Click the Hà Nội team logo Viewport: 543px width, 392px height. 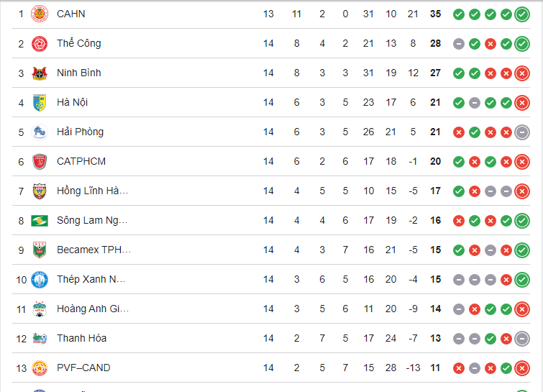(x=40, y=102)
